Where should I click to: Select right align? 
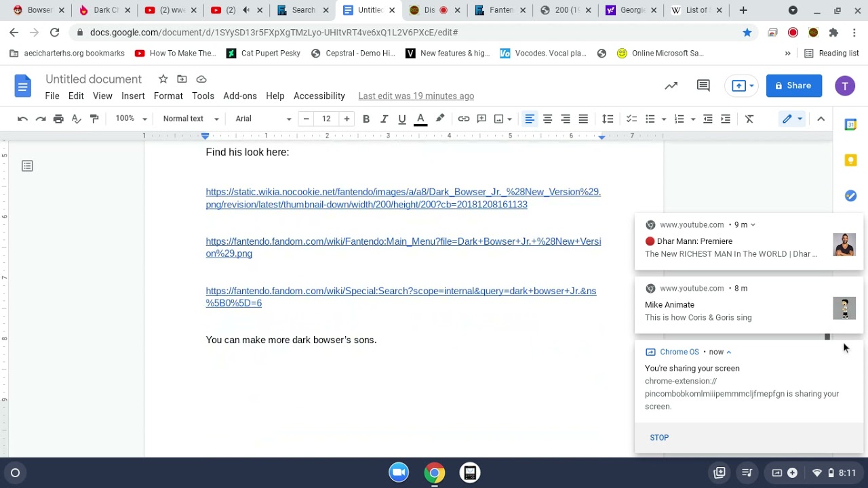click(x=565, y=119)
